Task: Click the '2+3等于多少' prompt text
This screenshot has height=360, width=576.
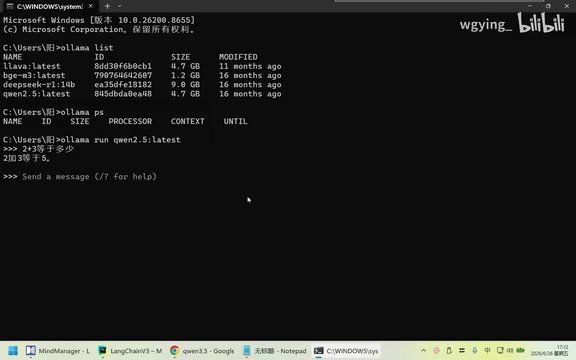Action: (48, 149)
